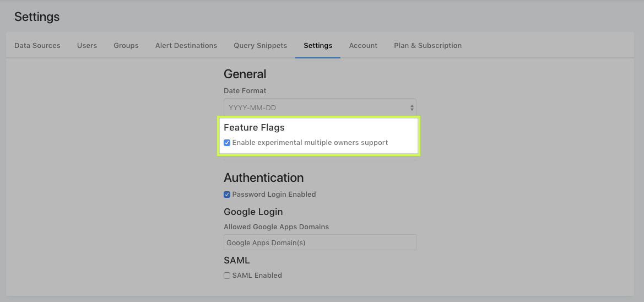644x302 pixels.
Task: Open the Alert Destinations tab
Action: point(186,46)
